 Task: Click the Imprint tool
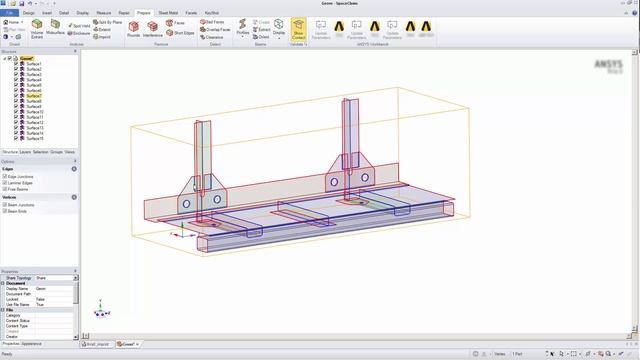[102, 37]
